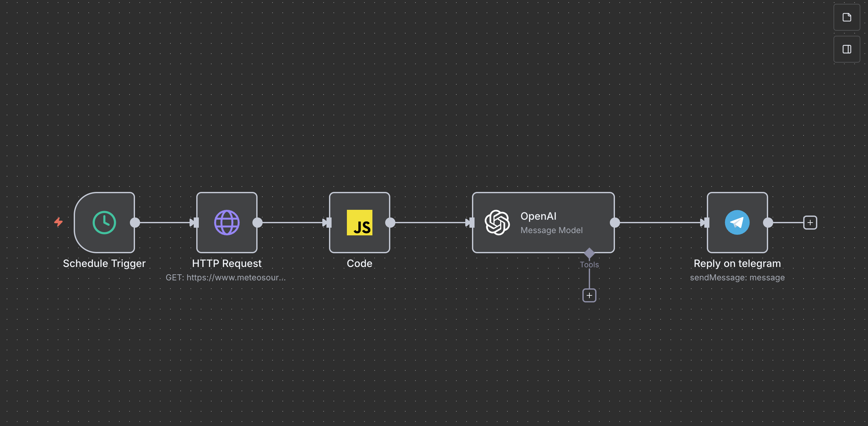Click the HTTP Request node label
The image size is (868, 426).
[x=227, y=263]
